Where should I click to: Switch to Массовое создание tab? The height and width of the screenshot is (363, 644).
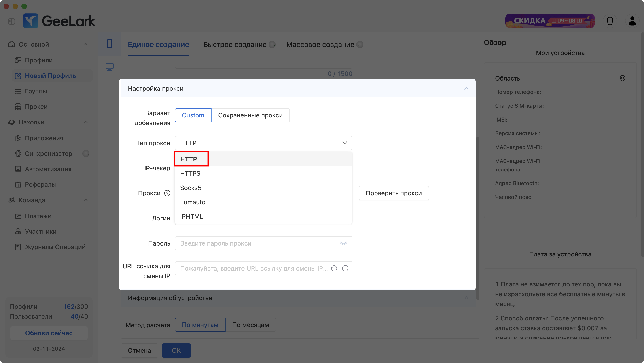coord(320,45)
